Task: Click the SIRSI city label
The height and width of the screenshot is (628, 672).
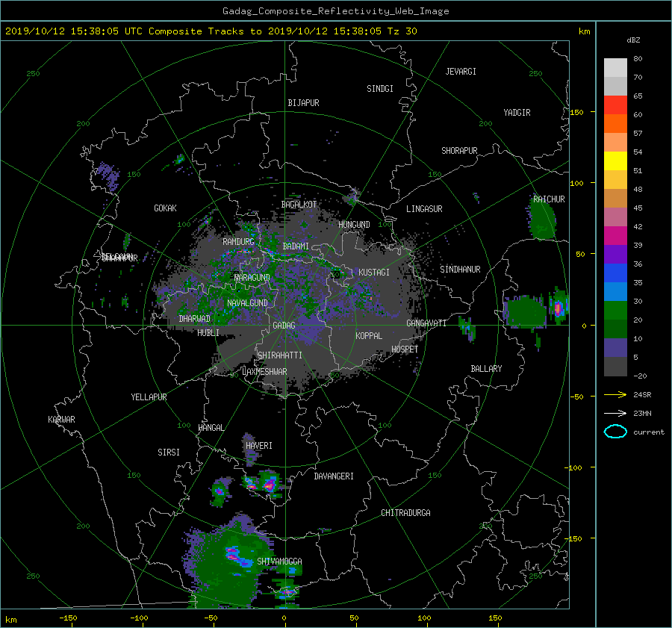Action: [x=169, y=453]
